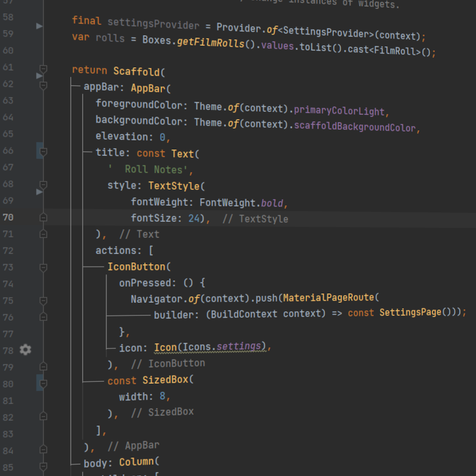
Task: Click the gear icon in the gutter at line 78
Action: pyautogui.click(x=25, y=349)
